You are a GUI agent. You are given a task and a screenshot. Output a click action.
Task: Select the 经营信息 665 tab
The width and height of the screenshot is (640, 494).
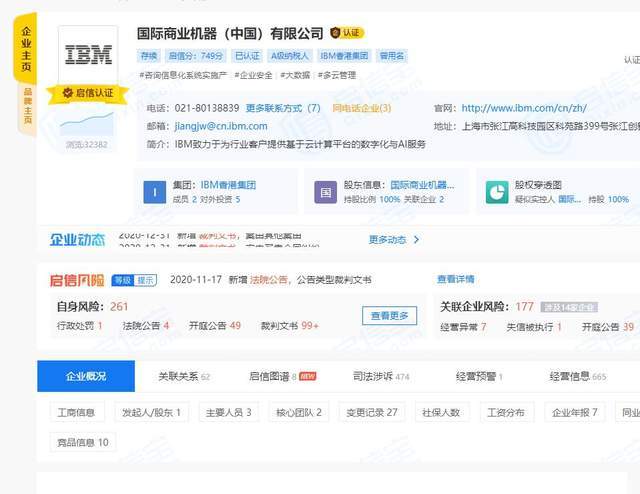point(578,376)
